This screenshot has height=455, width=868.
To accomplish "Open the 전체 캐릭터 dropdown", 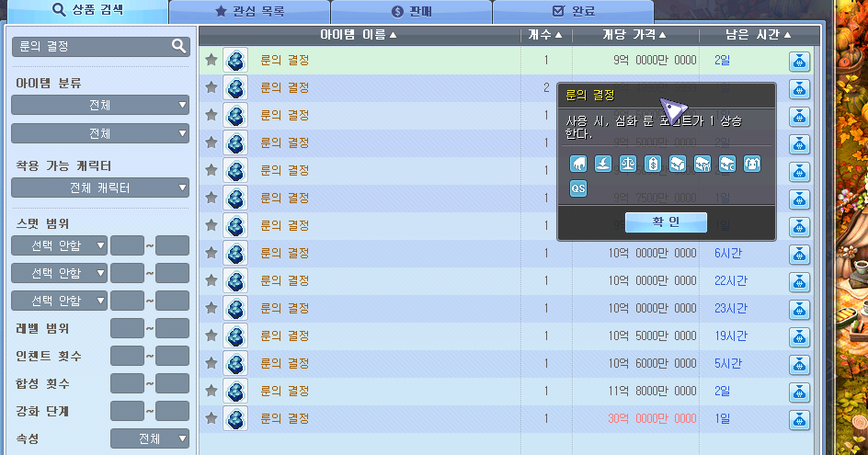I will [x=100, y=188].
